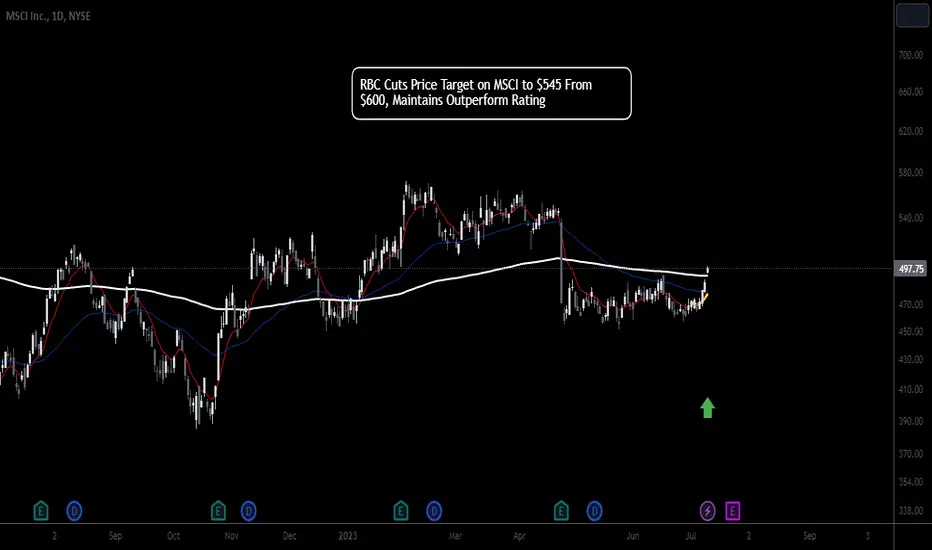The width and height of the screenshot is (932, 550).
Task: Click the MSCI Inc., 1D, NYSE title
Action: pyautogui.click(x=48, y=16)
